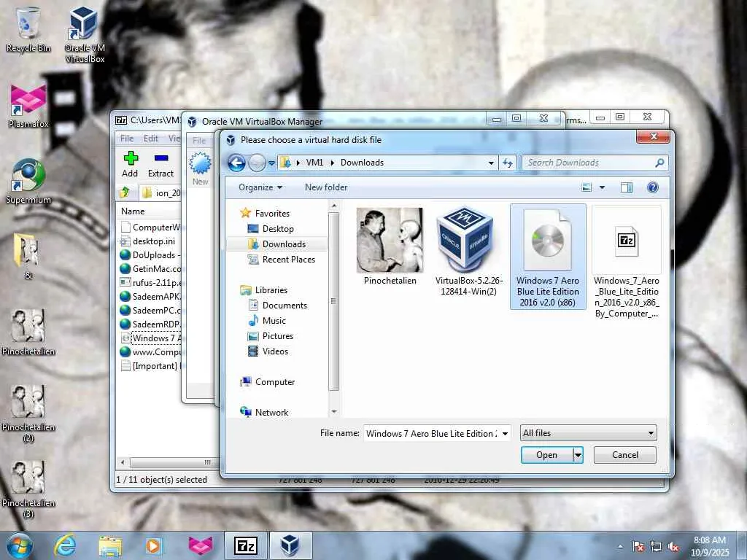The width and height of the screenshot is (747, 560).
Task: Open the Recycle Bin desktop icon
Action: coord(28,29)
